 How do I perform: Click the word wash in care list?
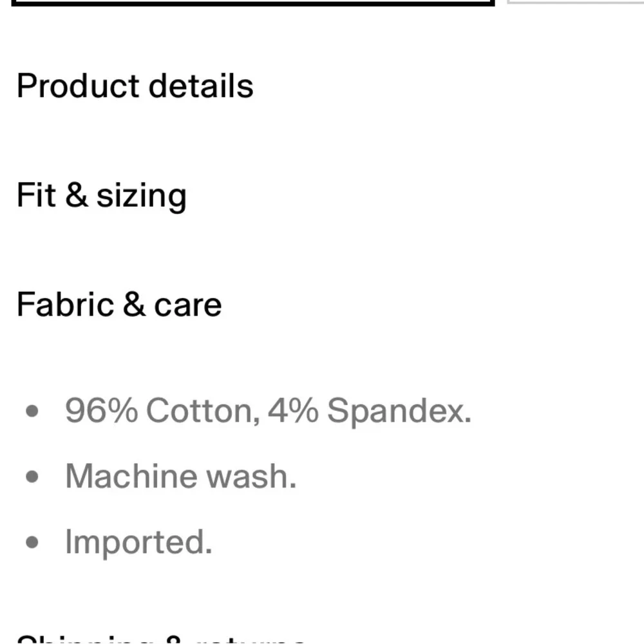251,477
